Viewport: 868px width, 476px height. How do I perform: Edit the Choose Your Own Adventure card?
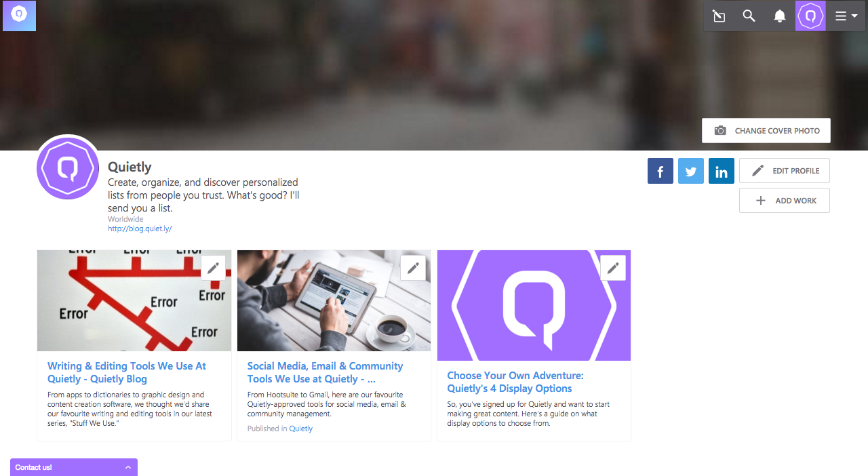click(613, 268)
